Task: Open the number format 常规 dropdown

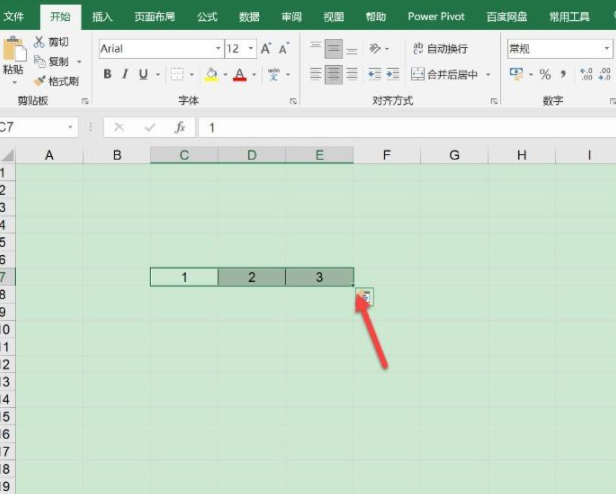Action: coord(607,49)
